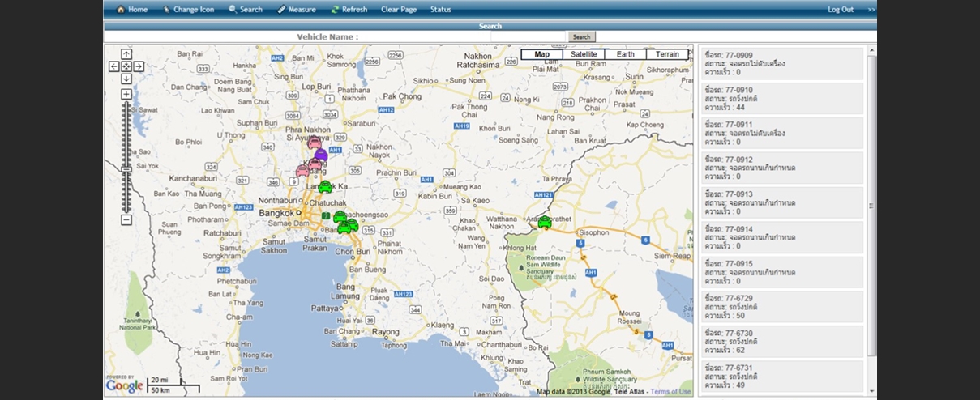Select vehicle 77-0913 in the list
Image resolution: width=980 pixels, height=400 pixels.
pyautogui.click(x=782, y=202)
